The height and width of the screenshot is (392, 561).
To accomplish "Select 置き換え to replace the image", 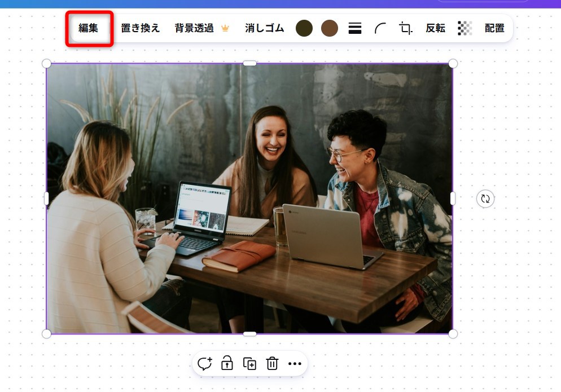I will tap(140, 28).
